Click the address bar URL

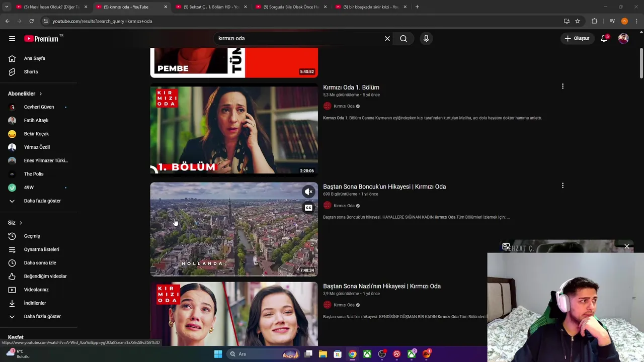click(x=102, y=21)
